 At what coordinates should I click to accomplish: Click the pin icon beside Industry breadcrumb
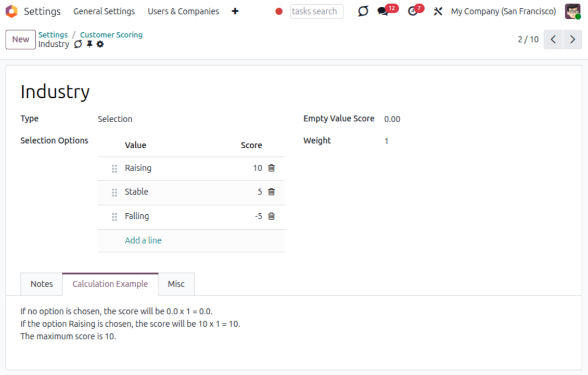(90, 45)
